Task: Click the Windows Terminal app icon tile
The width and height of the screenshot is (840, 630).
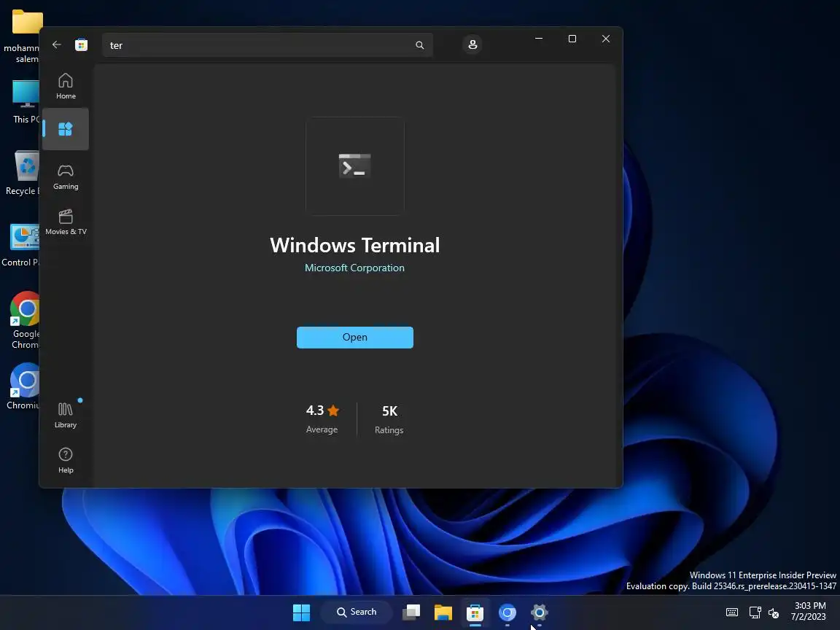Action: (x=354, y=166)
